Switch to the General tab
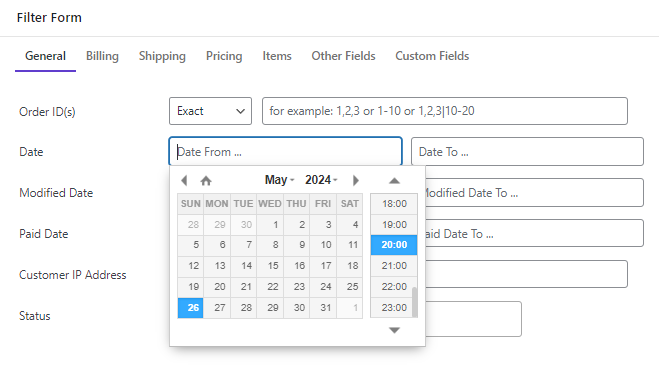 pos(45,56)
